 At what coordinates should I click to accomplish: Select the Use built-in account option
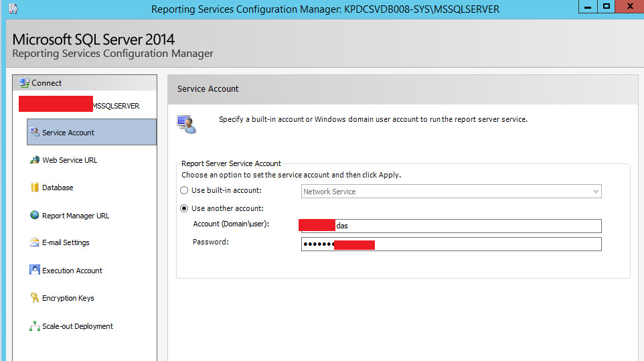click(x=184, y=190)
